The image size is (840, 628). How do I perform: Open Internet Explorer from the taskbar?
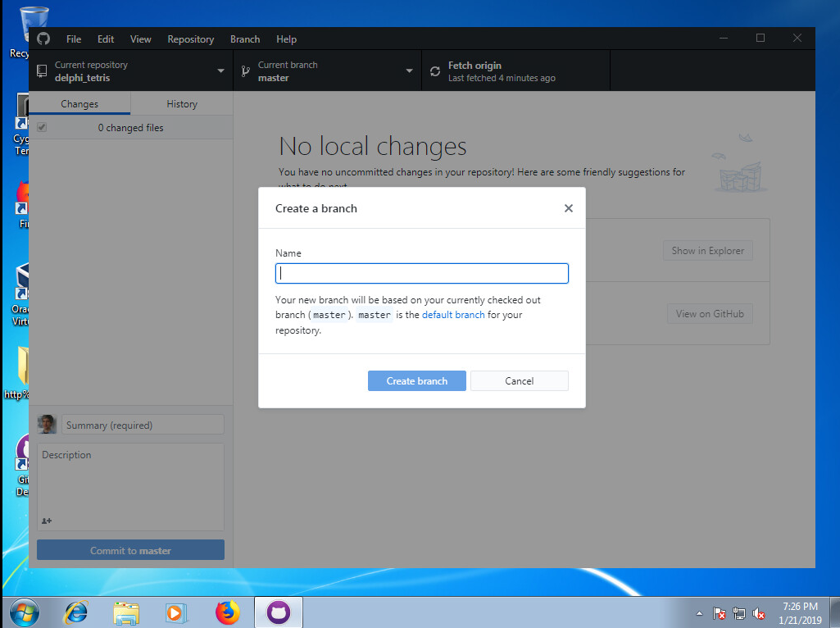(76, 612)
